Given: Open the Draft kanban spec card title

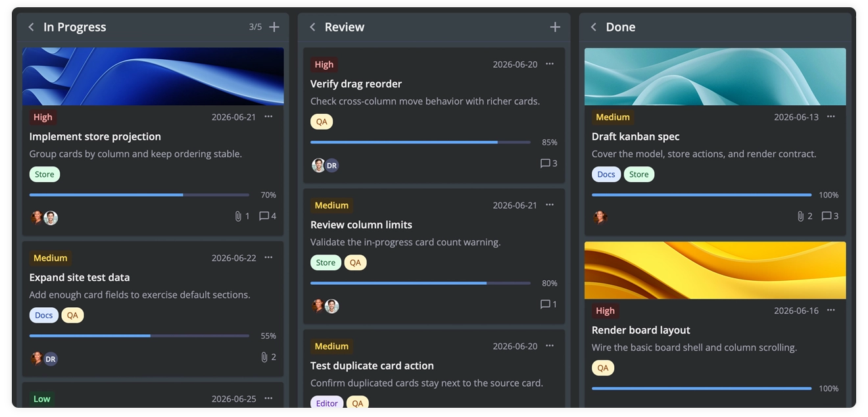Looking at the screenshot, I should (x=635, y=136).
